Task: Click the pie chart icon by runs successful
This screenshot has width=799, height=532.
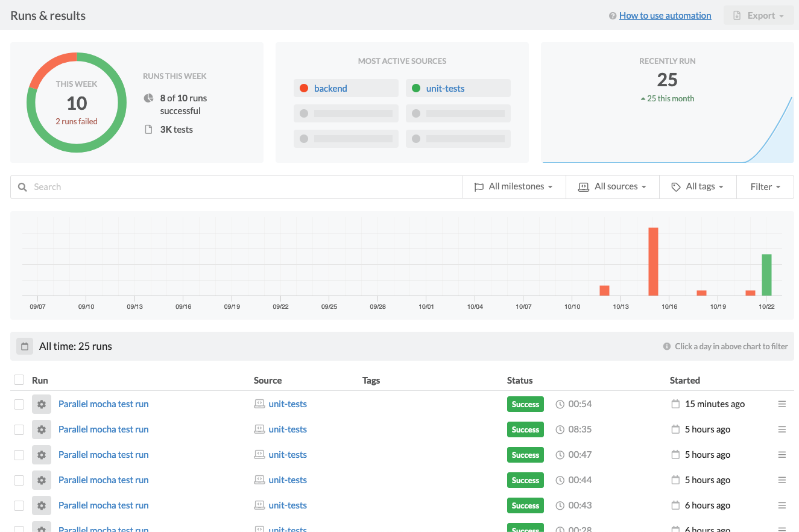Action: click(x=148, y=98)
